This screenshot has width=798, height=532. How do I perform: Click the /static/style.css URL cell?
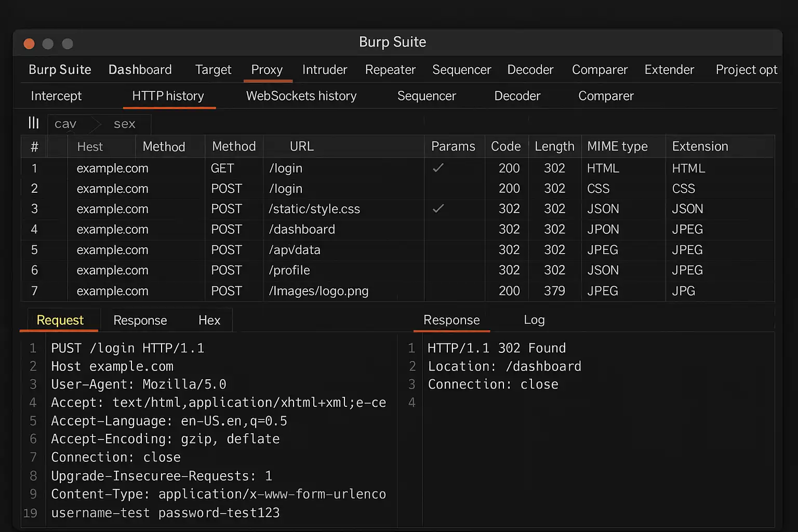point(314,209)
